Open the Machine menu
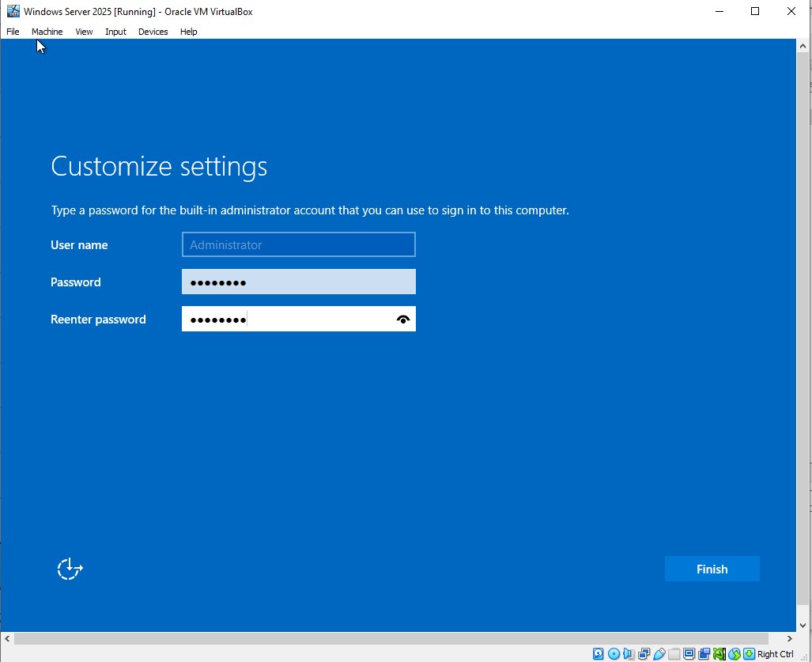This screenshot has height=662, width=812. point(47,32)
